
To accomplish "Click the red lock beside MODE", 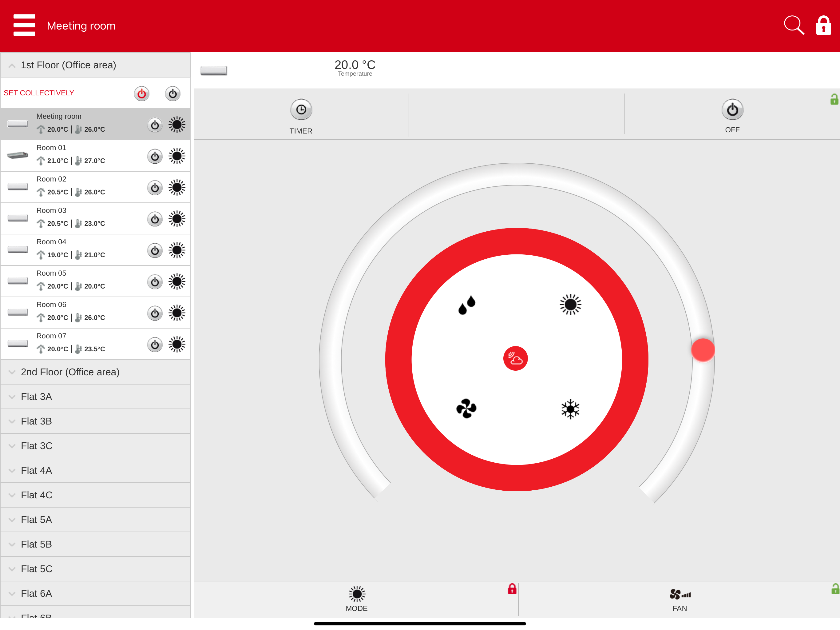I will click(512, 589).
